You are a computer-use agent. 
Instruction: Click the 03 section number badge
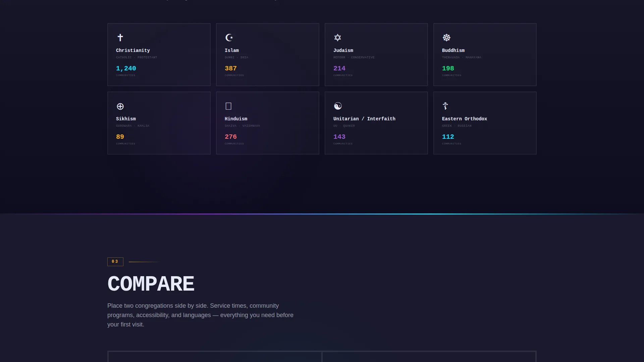[x=115, y=262]
